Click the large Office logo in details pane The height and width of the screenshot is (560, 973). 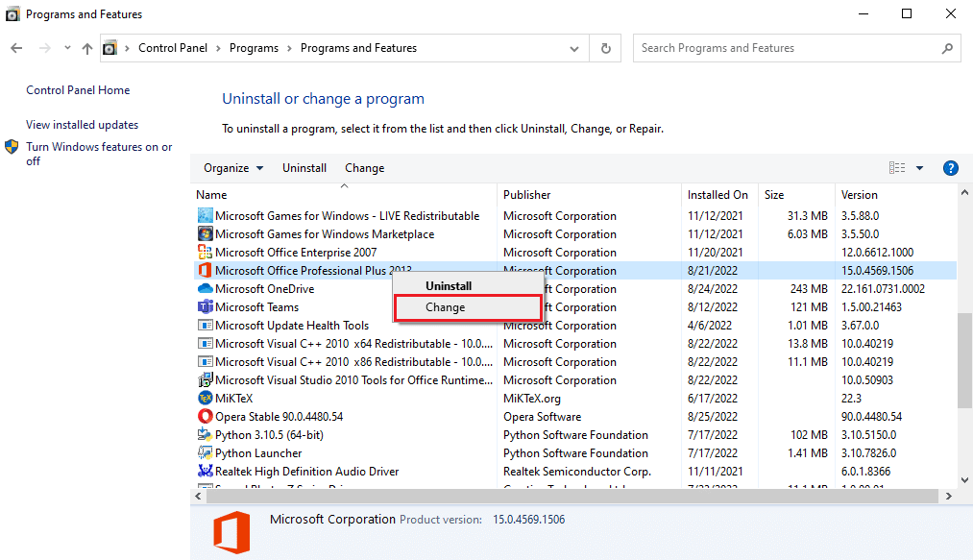point(231,533)
